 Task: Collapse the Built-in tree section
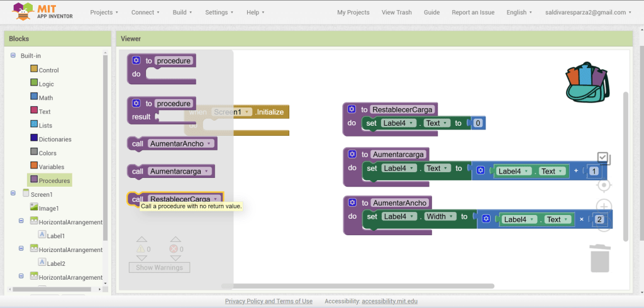[x=13, y=56]
